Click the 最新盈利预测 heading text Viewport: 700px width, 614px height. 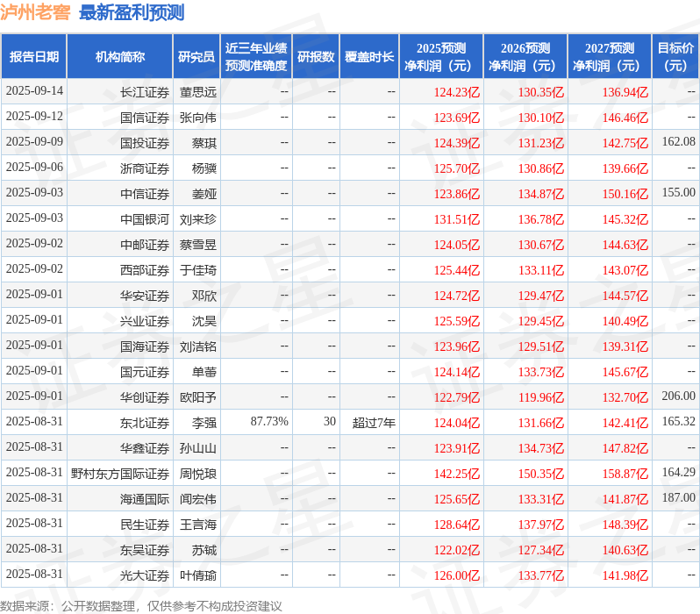(x=132, y=12)
